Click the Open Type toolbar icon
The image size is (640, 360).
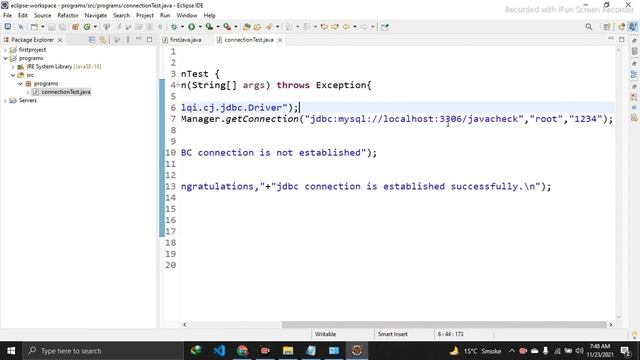[247, 27]
